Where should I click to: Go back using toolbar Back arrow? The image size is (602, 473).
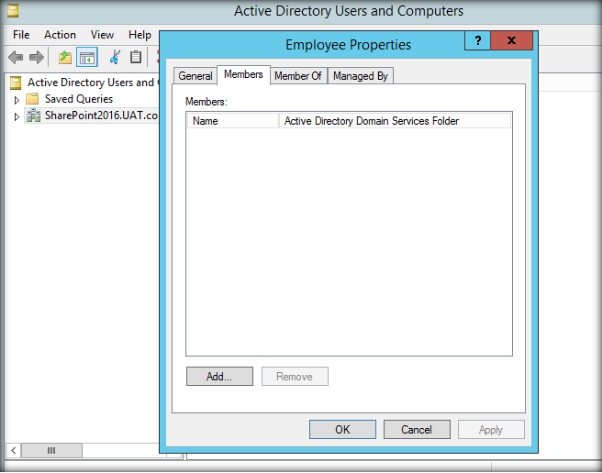(x=16, y=58)
